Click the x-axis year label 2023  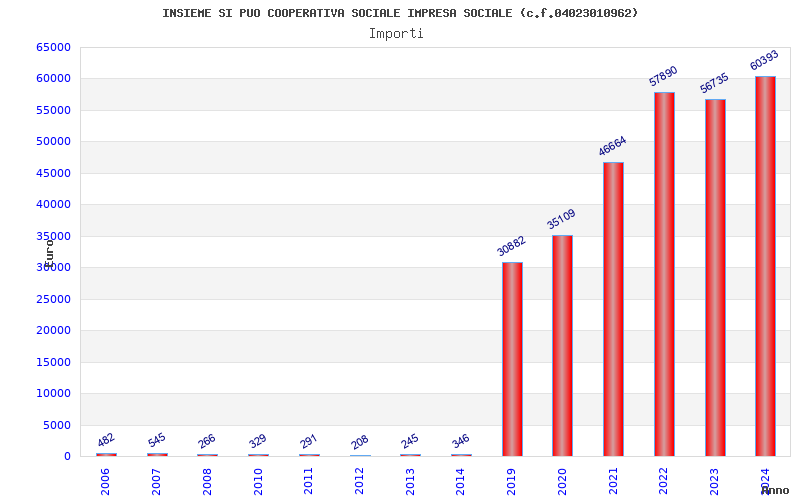coord(714,482)
